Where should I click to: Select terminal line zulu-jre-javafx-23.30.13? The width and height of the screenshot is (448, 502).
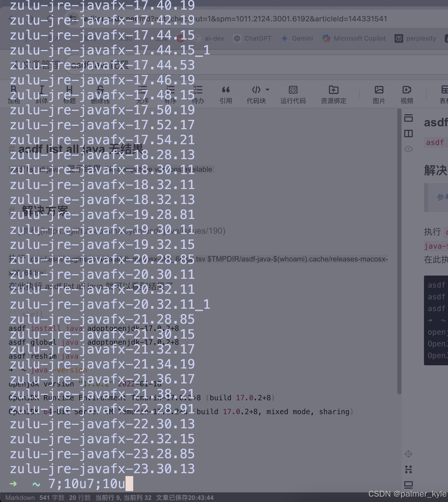(102, 469)
